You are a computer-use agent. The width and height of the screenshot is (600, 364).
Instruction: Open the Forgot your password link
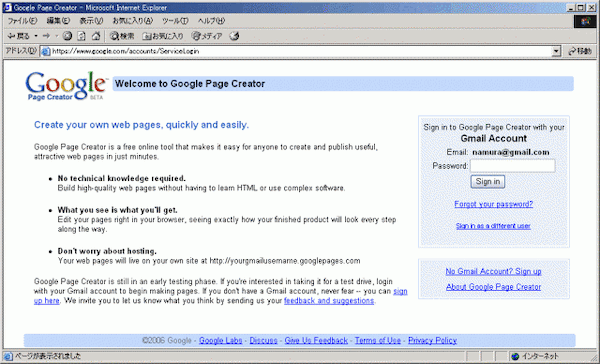(x=493, y=204)
